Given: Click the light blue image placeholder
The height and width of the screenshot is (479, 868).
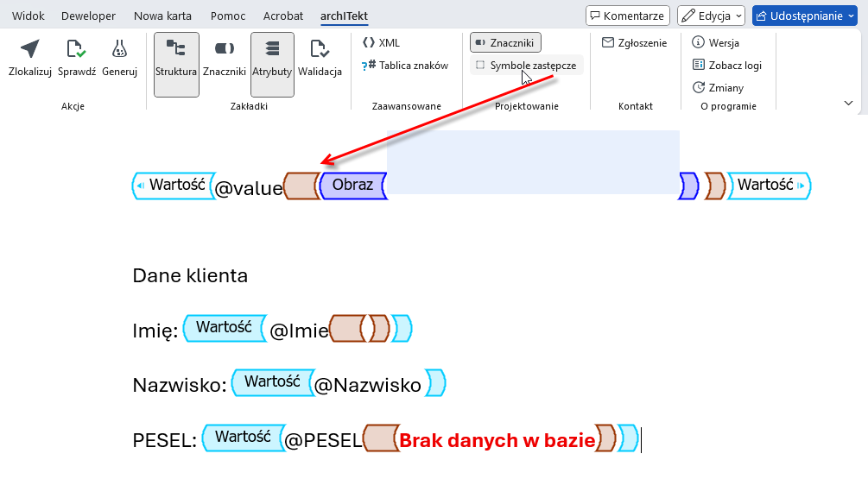Looking at the screenshot, I should pos(533,162).
